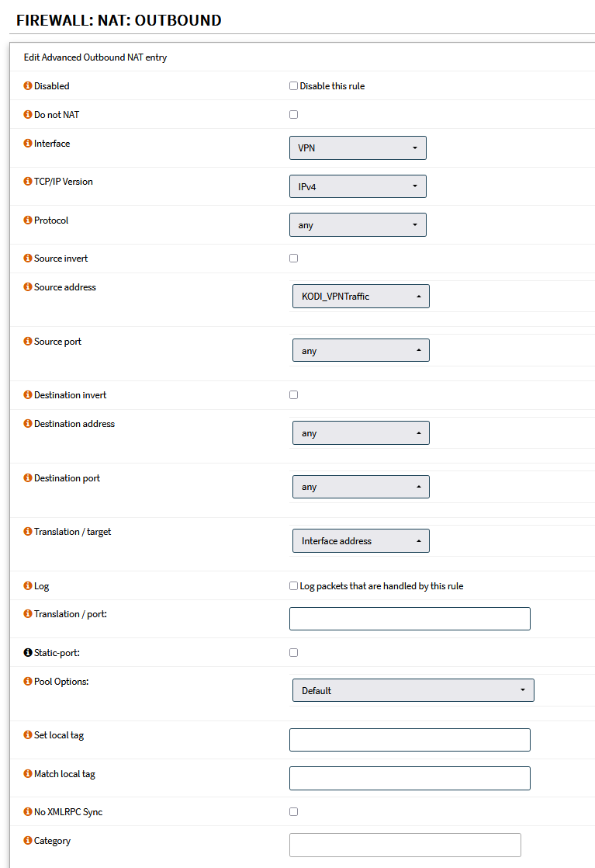Screen dimensions: 595x868
Task: Click info icon next to Translation / target
Action: tap(28, 532)
